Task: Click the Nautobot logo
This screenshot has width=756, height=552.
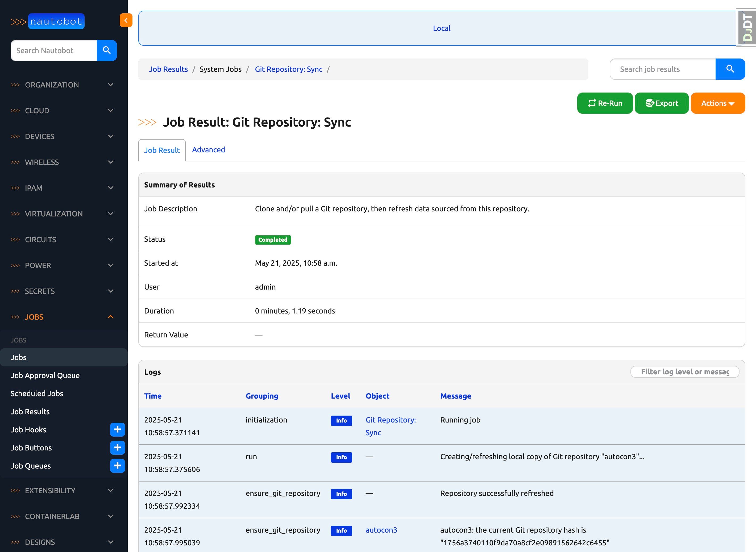Action: coord(48,21)
